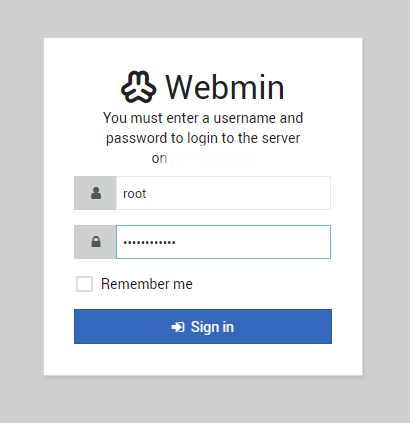This screenshot has width=410, height=423.
Task: Click the blurred server hostname
Action: [212, 158]
